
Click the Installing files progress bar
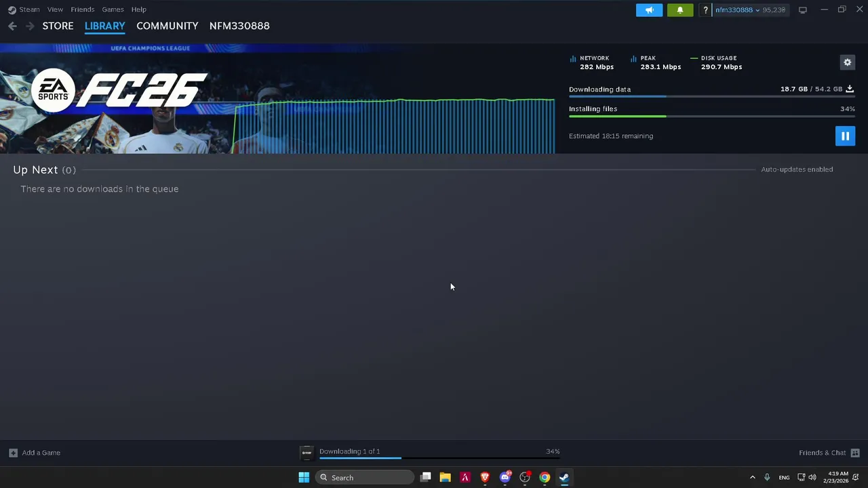[x=711, y=117]
